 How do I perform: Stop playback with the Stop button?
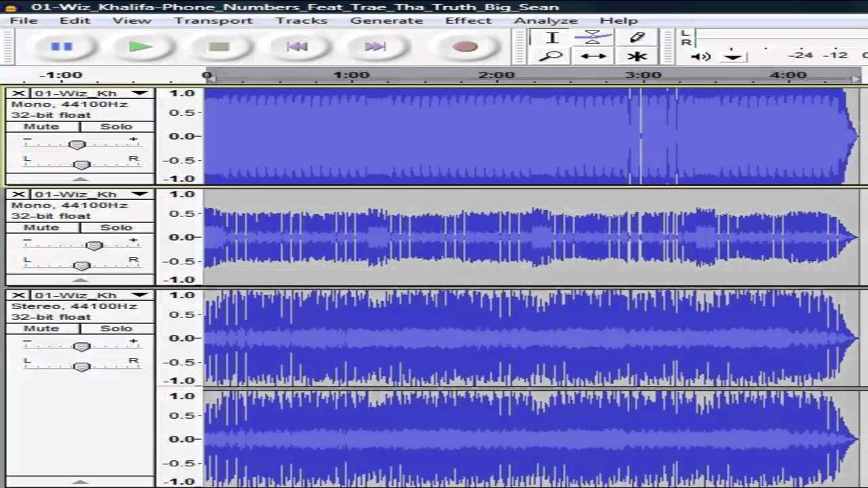pyautogui.click(x=219, y=47)
